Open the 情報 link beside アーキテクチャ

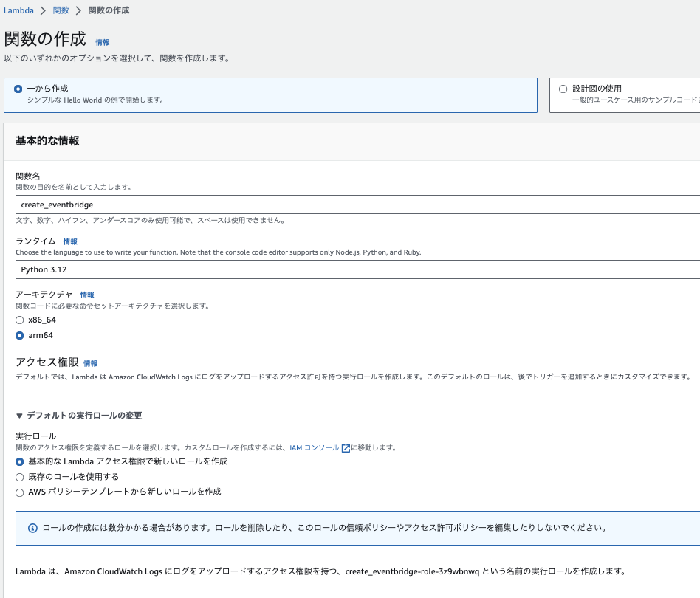click(x=87, y=295)
